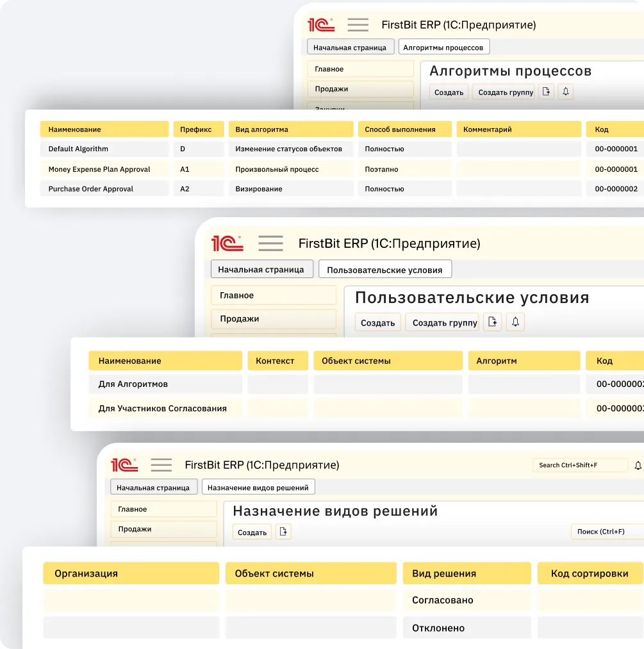Sort by the Вид алгоритма column header
The image size is (644, 649).
pos(290,129)
